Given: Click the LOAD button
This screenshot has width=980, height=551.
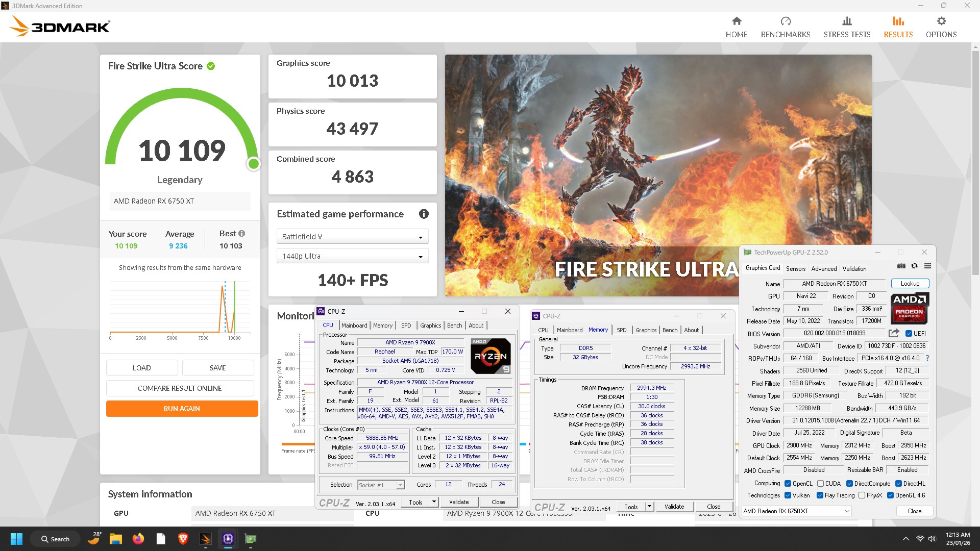Looking at the screenshot, I should tap(142, 368).
